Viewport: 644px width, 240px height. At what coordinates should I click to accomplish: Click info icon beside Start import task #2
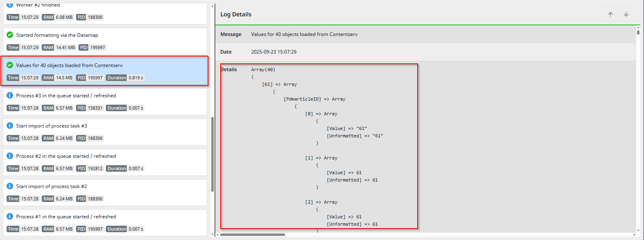click(10, 186)
